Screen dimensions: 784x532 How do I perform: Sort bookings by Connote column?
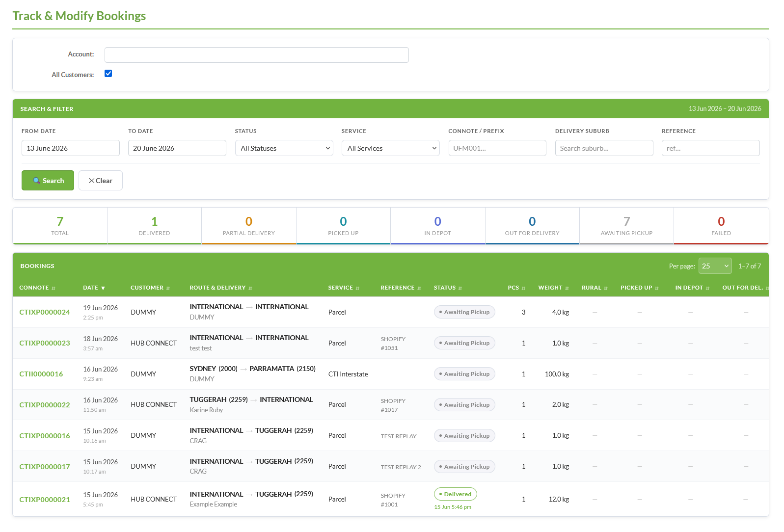point(37,288)
